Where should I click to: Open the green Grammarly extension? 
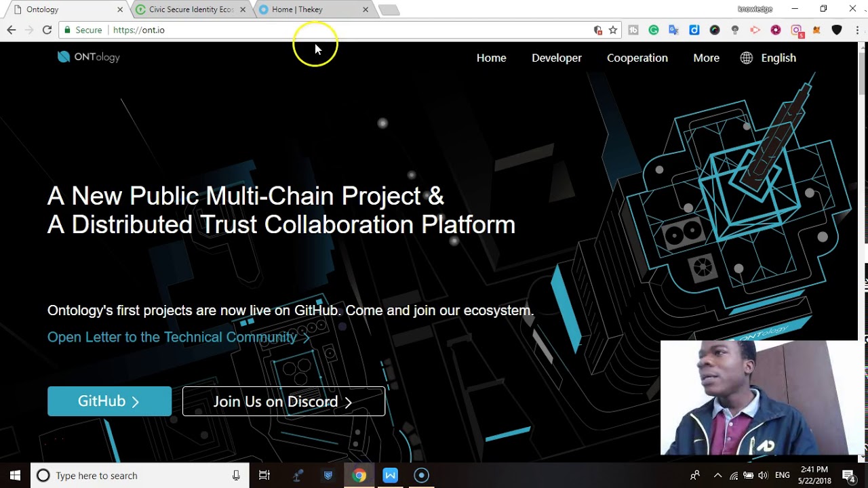coord(654,30)
